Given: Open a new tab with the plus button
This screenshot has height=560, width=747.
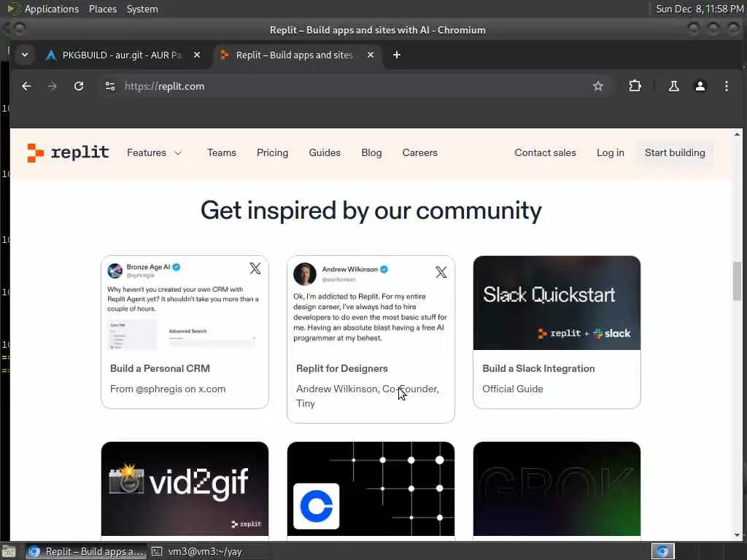Looking at the screenshot, I should point(396,55).
